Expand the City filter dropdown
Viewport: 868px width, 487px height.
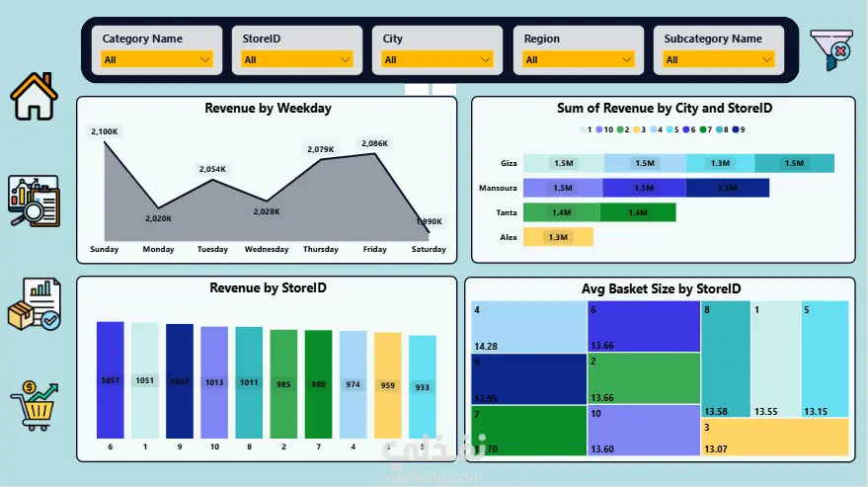437,59
